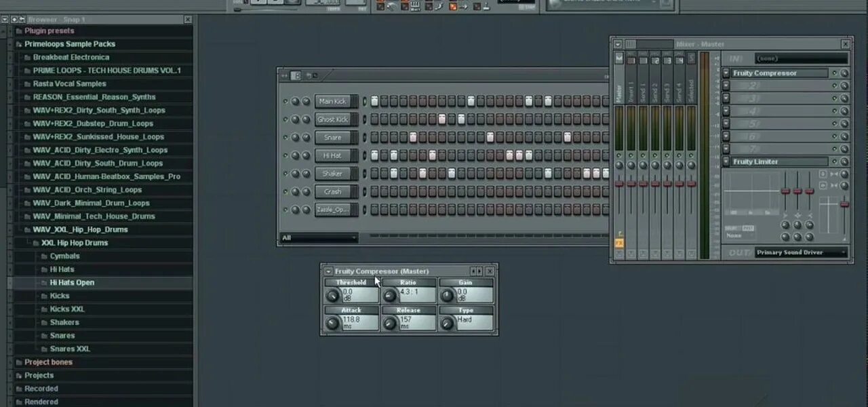The width and height of the screenshot is (868, 407).
Task: Open the mixer input (none) selector
Action: tap(802, 59)
